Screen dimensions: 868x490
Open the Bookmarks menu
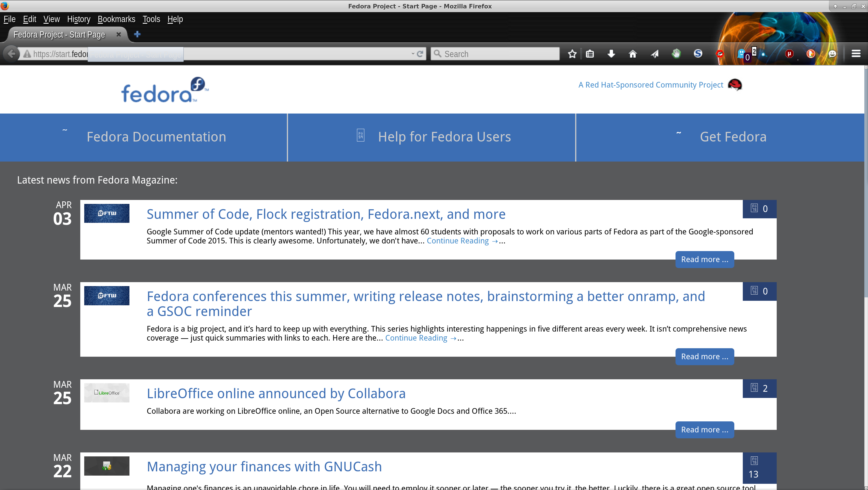(x=116, y=19)
